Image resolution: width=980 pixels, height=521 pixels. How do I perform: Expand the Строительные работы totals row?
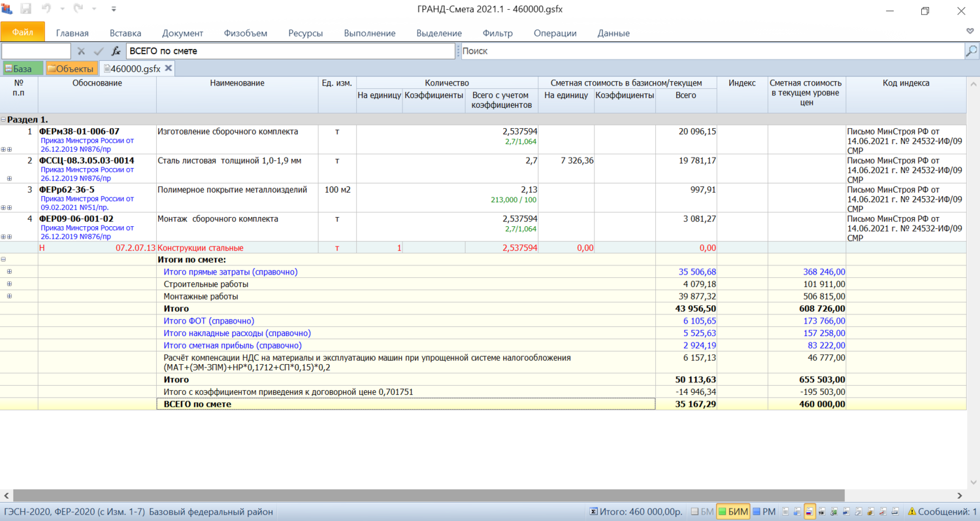9,284
